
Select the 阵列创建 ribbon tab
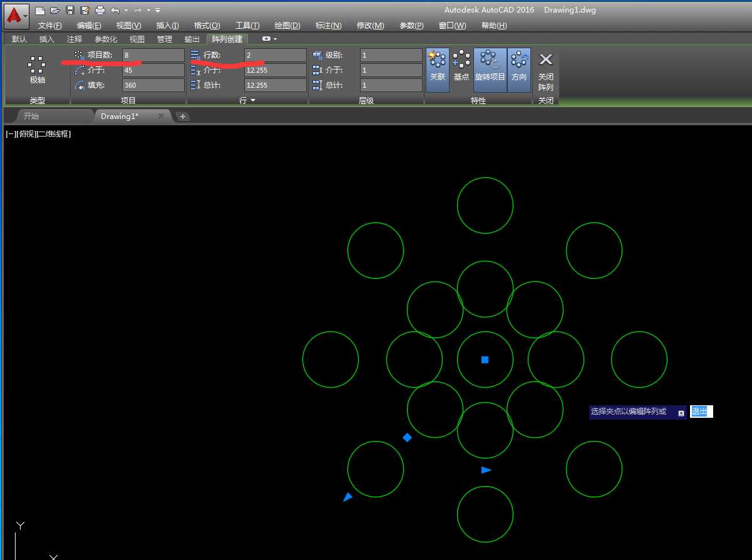227,39
